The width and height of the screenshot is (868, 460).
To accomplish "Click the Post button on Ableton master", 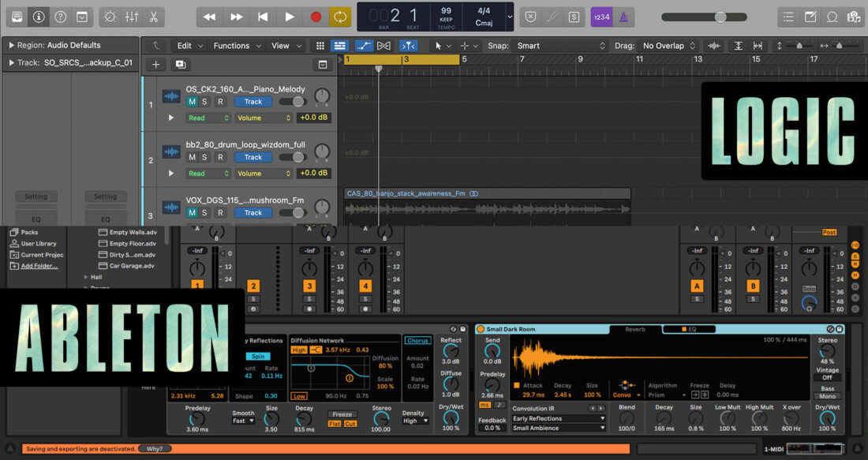I will (829, 233).
